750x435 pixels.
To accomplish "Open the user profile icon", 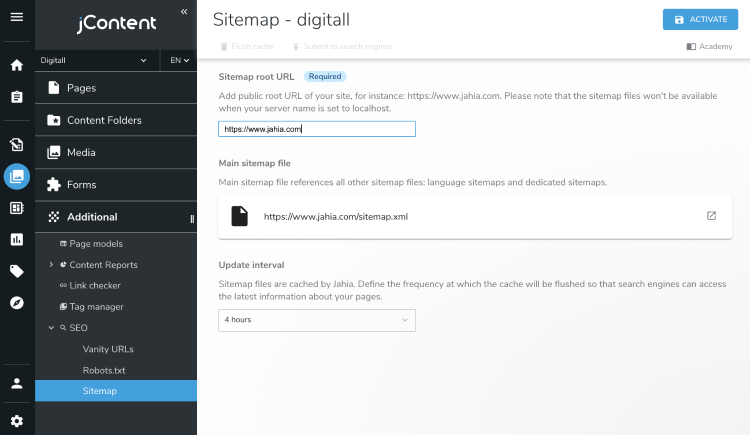I will (17, 383).
